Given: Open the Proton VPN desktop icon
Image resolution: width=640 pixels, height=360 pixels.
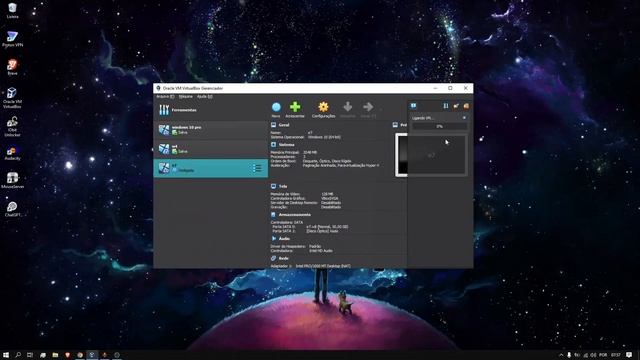Looking at the screenshot, I should click(12, 39).
